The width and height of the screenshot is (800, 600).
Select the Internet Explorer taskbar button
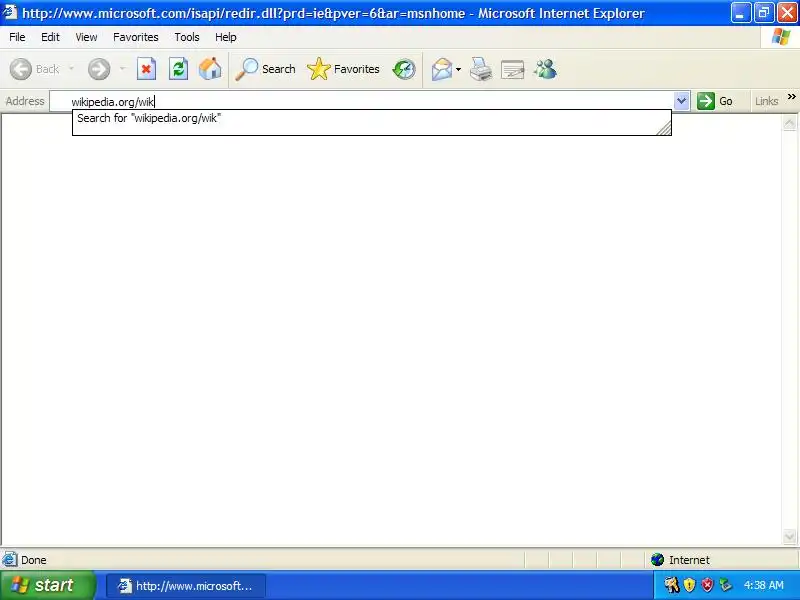tap(186, 586)
